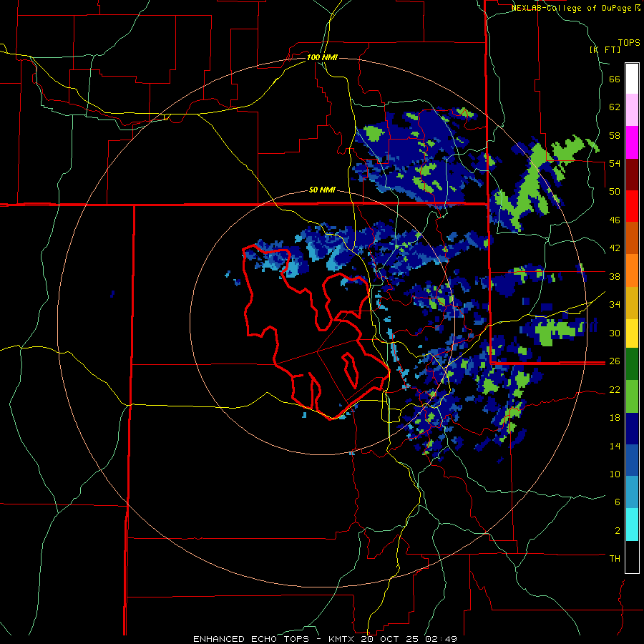
Task: Click the legend value 6
Action: pos(617,502)
